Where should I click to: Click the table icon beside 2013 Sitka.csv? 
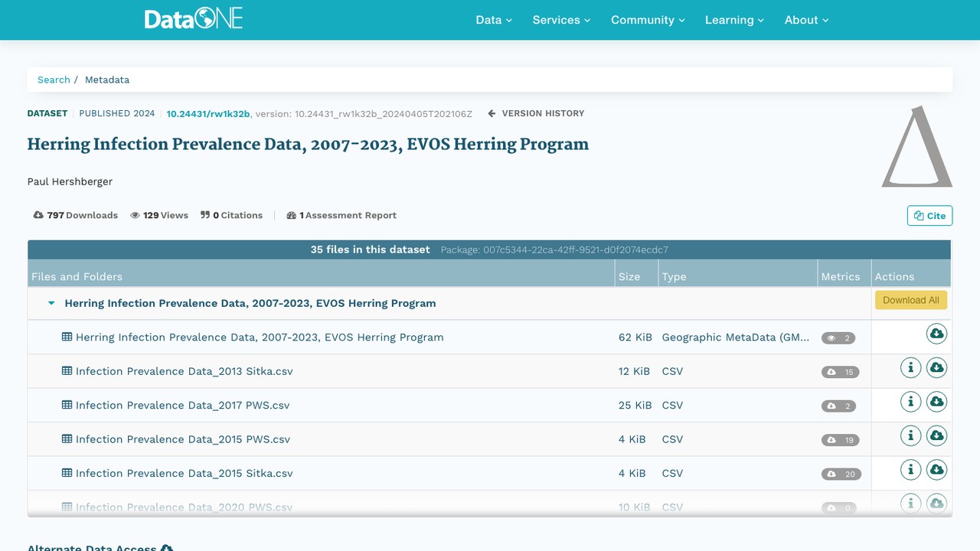click(x=67, y=371)
